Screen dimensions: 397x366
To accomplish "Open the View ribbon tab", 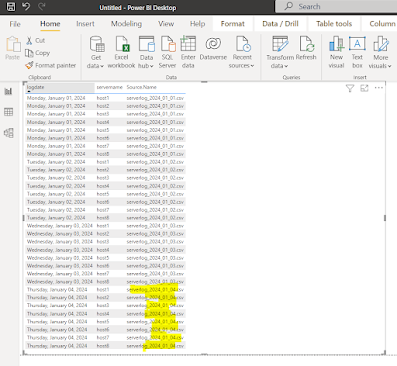I will (166, 24).
